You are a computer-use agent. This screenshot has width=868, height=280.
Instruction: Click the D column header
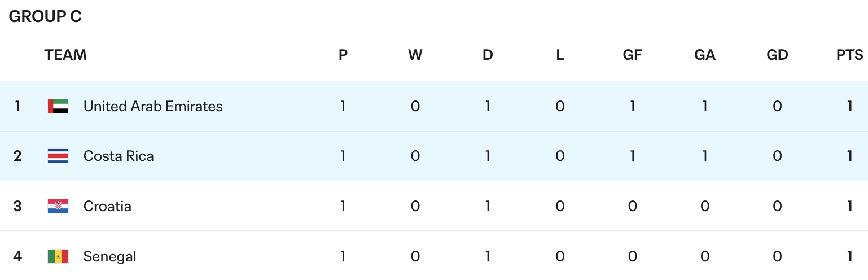(488, 55)
